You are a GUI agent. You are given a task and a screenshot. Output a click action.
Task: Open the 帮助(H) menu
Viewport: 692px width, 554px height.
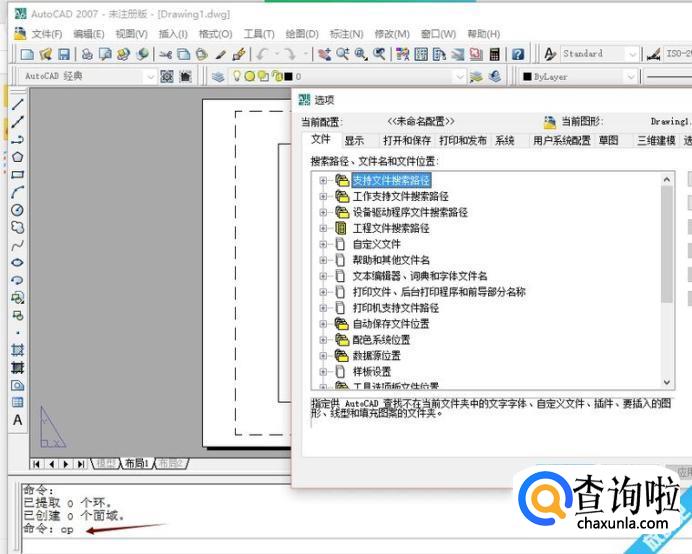[x=484, y=34]
